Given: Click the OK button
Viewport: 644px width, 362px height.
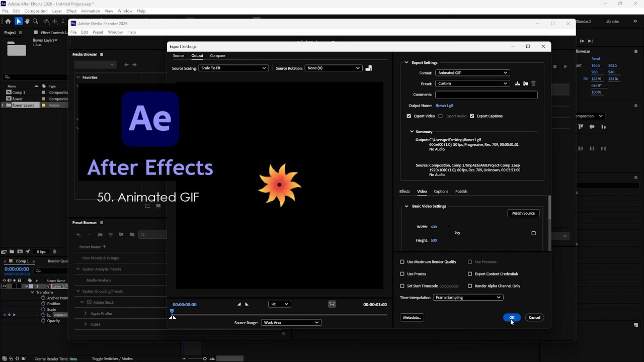Looking at the screenshot, I should [512, 317].
